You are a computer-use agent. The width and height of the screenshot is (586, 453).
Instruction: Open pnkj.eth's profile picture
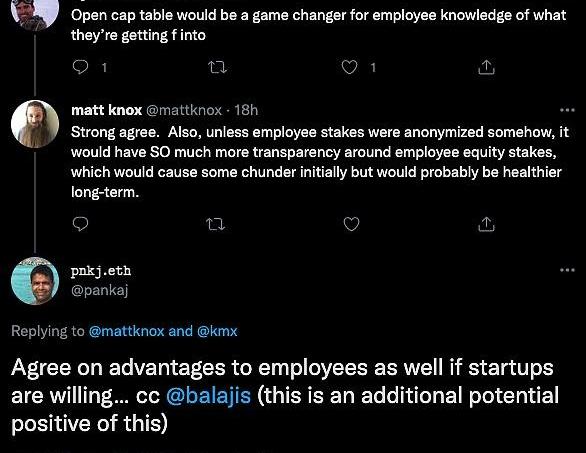(x=35, y=281)
